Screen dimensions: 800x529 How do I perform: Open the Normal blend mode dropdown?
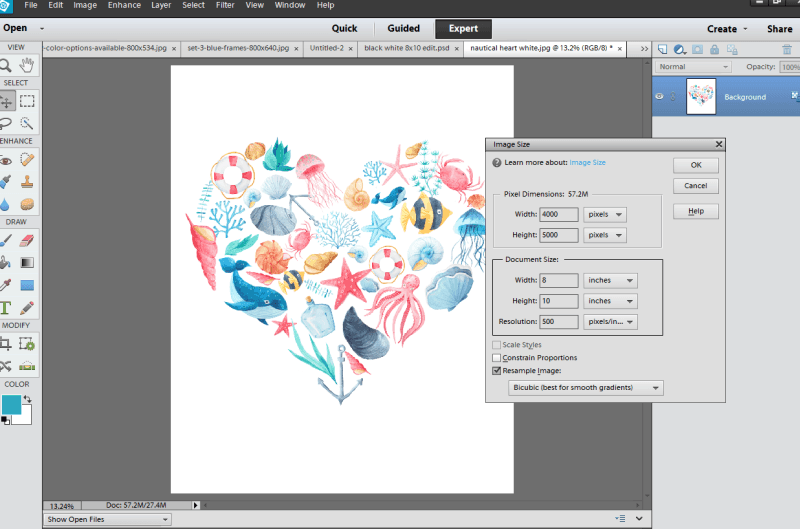click(x=693, y=67)
